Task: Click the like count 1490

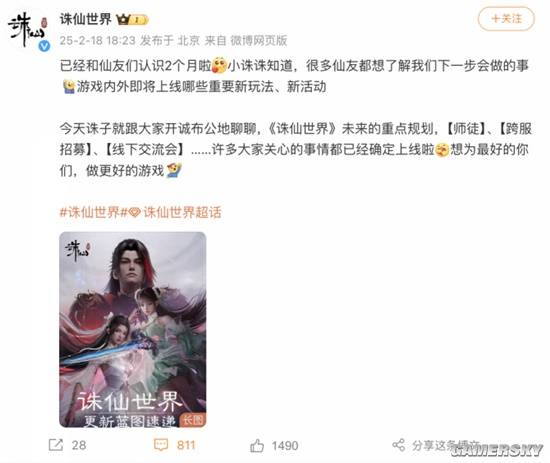Action: point(285,445)
